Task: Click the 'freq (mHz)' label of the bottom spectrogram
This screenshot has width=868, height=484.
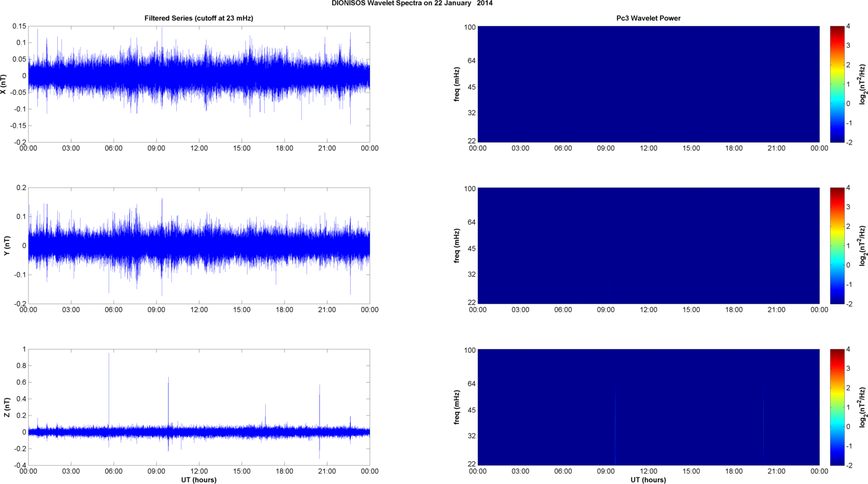Action: (457, 407)
